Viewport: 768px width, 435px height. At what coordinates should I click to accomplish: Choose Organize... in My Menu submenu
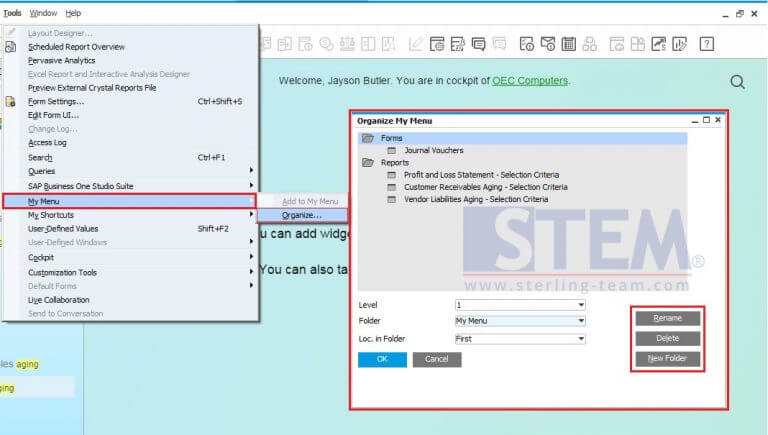(302, 215)
